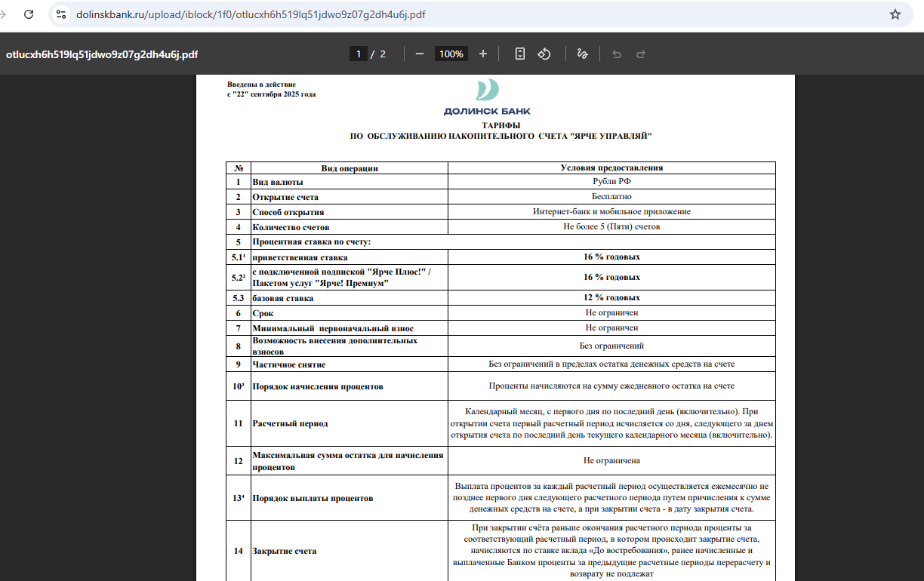
Task: Select the "Не более 5 (Пяти) счетов" cell
Action: click(x=611, y=226)
